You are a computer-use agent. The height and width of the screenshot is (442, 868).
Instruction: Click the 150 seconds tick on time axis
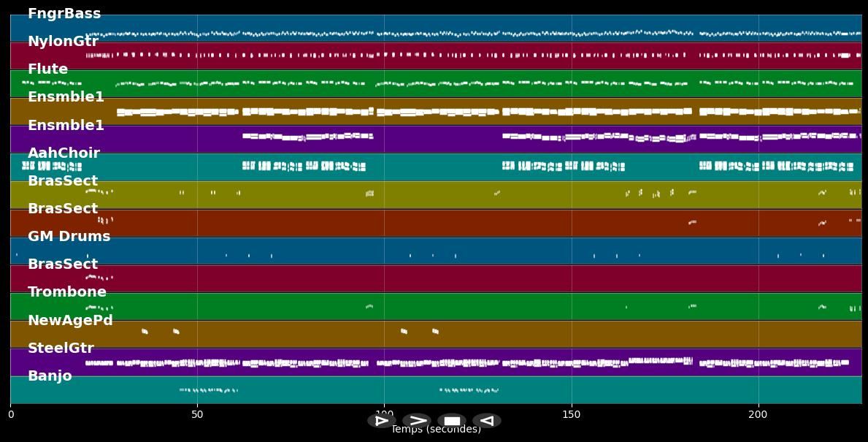point(571,415)
